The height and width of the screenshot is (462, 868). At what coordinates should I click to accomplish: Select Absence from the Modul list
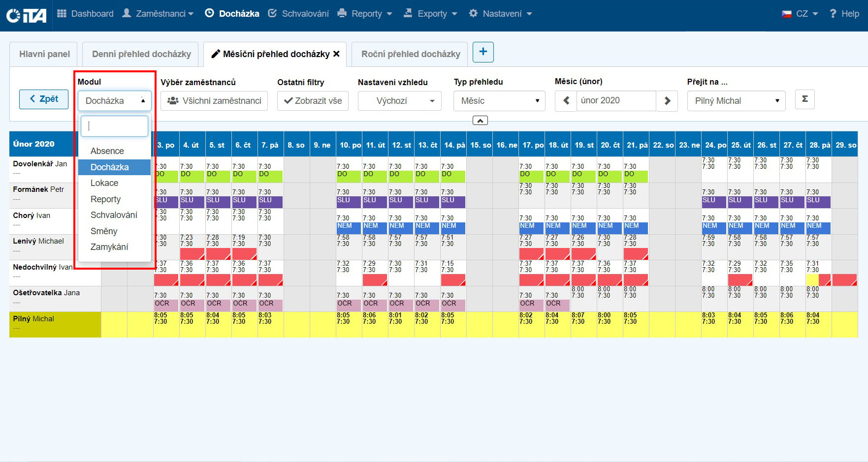tap(107, 151)
